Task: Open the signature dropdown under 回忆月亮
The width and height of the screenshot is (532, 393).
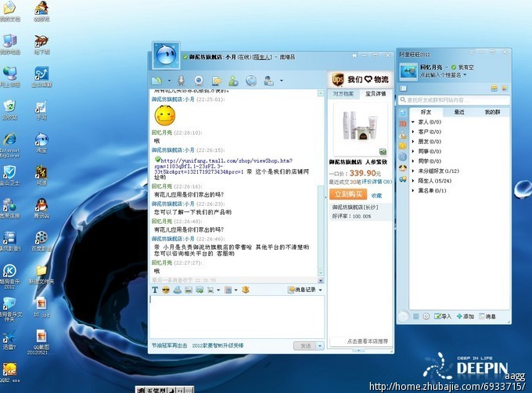Action: coord(465,75)
